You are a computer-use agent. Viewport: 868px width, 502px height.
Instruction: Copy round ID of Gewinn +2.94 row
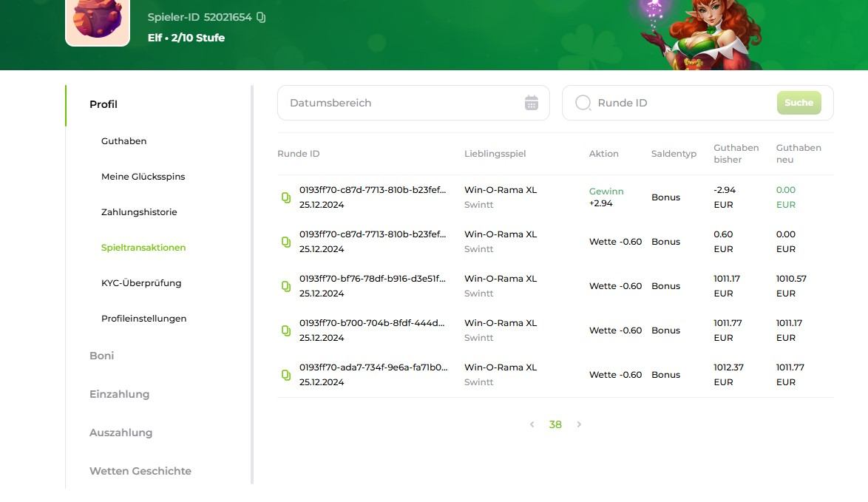(286, 197)
